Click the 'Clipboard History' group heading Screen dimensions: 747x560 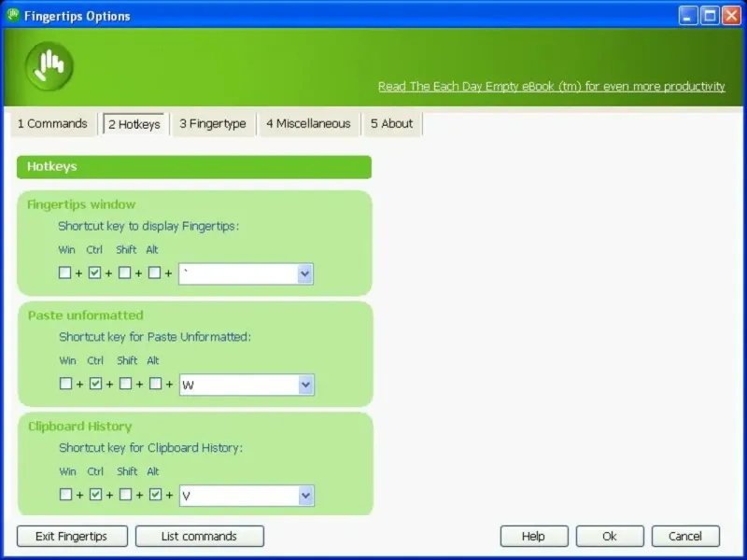point(80,427)
